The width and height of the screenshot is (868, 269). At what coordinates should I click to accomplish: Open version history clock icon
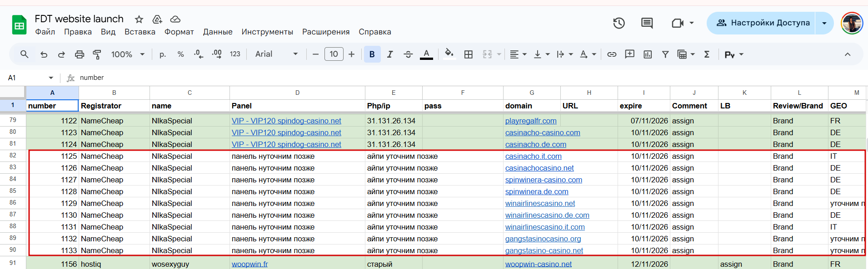coord(619,23)
